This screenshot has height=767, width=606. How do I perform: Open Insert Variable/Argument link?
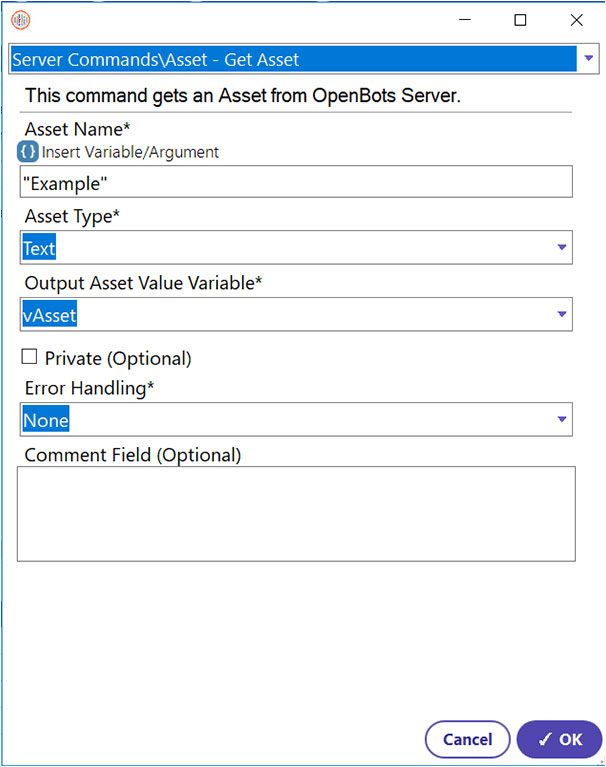[130, 152]
